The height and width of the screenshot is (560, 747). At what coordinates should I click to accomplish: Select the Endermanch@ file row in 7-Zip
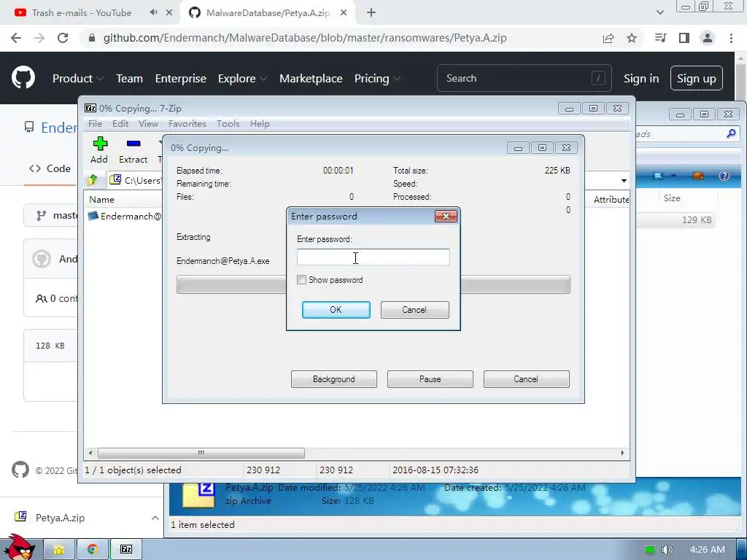125,216
